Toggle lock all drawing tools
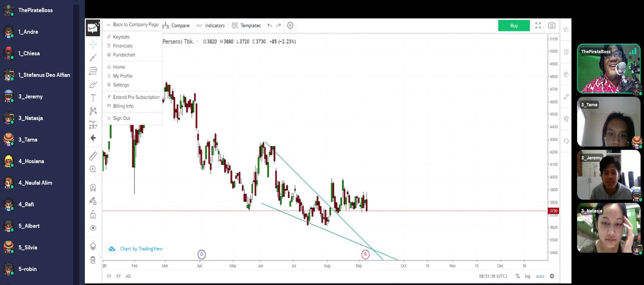Image resolution: width=644 pixels, height=285 pixels. click(x=93, y=215)
